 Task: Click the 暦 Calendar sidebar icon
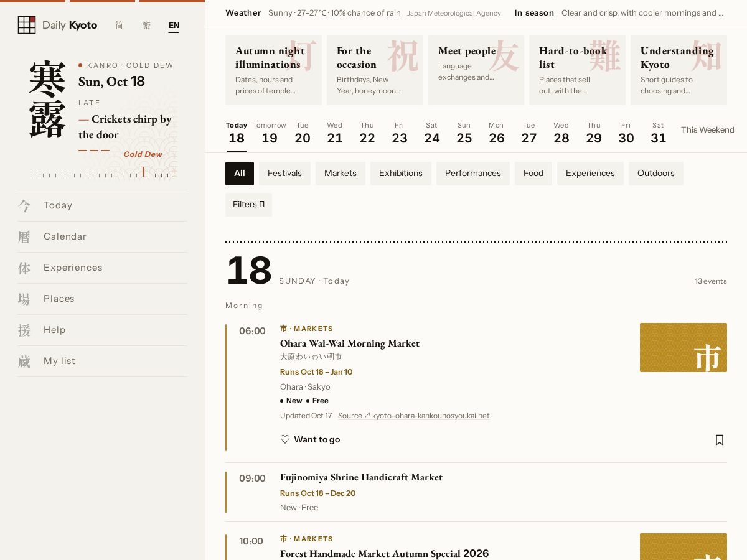tap(24, 236)
